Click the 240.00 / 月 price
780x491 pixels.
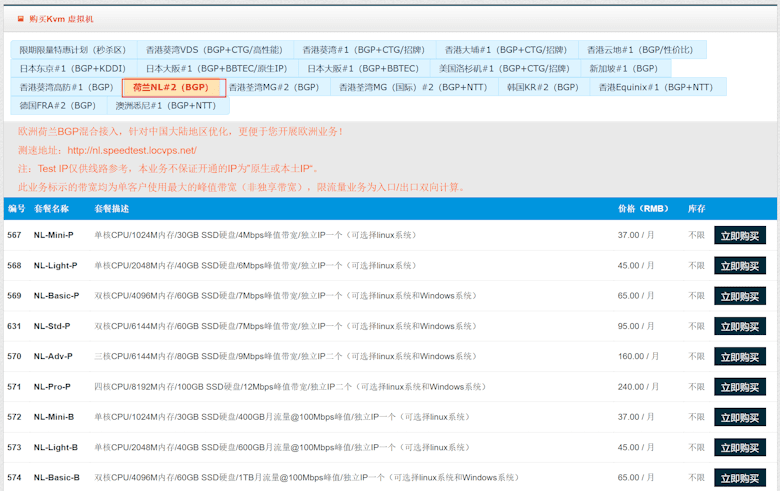[x=638, y=387]
